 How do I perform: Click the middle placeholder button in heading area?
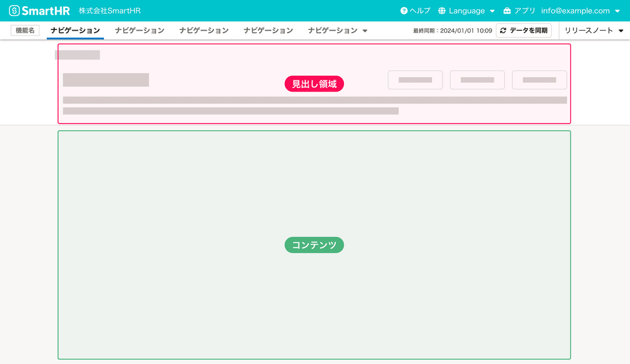[x=477, y=79]
